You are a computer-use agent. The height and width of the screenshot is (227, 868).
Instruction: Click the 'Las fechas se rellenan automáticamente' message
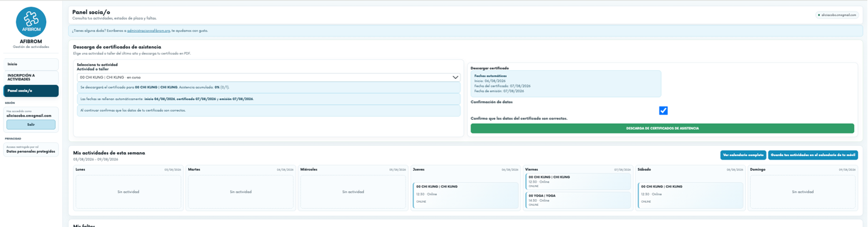268,99
